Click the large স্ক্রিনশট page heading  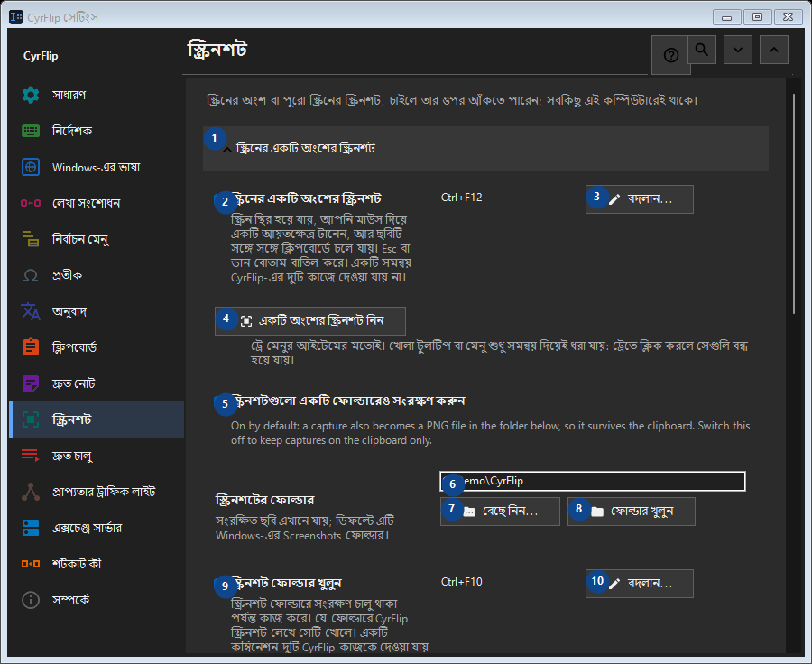(x=217, y=51)
